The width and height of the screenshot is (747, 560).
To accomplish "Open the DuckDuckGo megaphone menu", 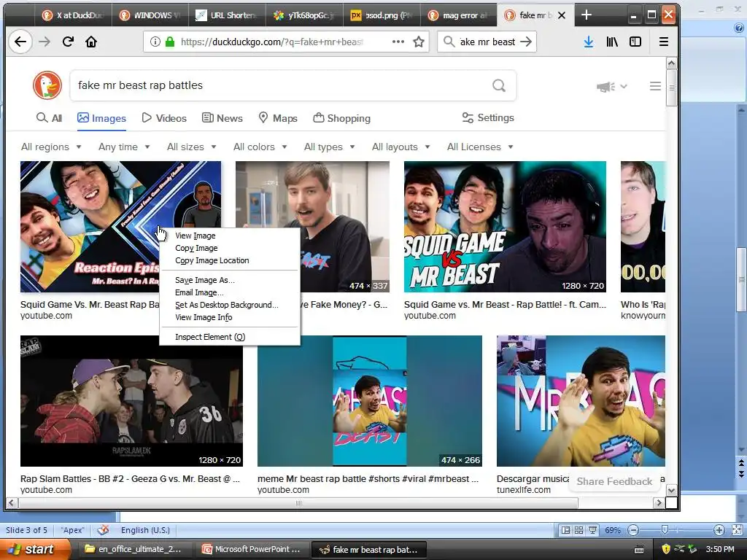I will point(612,87).
